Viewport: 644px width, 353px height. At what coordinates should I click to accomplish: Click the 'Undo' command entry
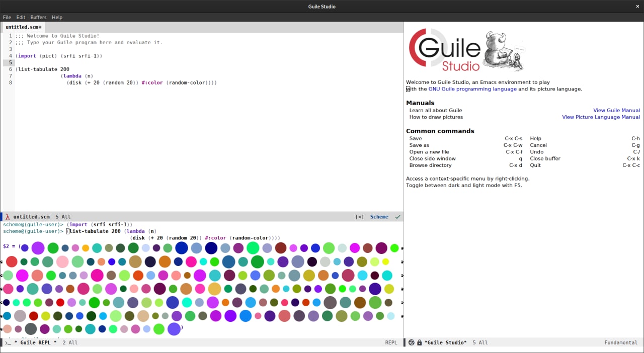click(x=537, y=152)
